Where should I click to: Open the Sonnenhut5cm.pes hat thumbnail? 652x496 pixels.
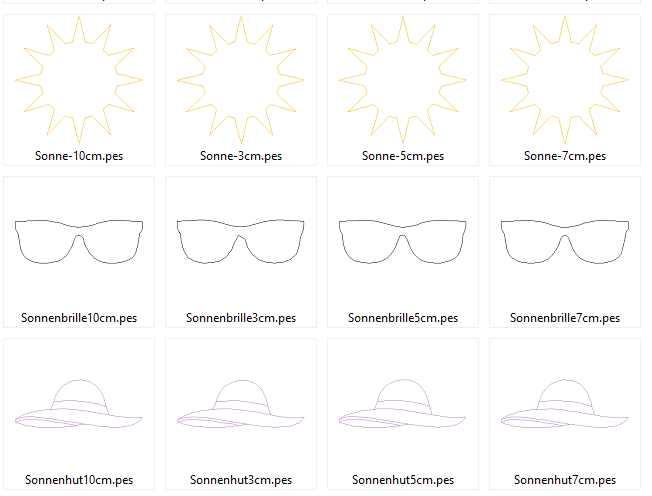coord(403,405)
